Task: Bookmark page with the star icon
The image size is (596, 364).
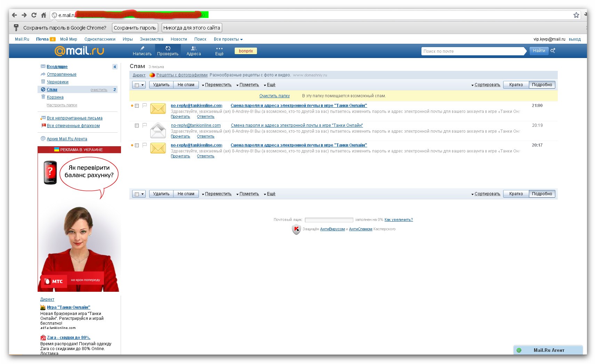Action: [576, 15]
